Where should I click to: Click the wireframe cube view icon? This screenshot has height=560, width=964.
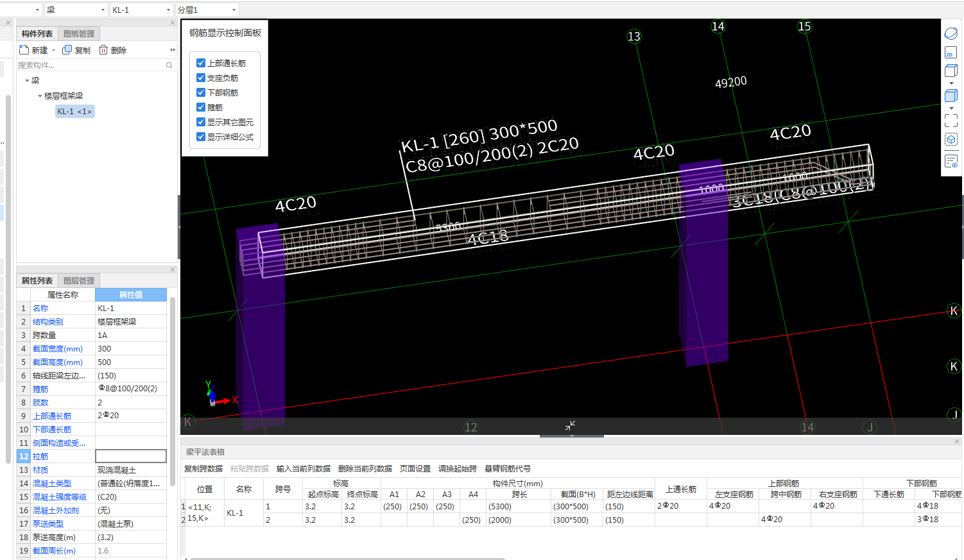(x=951, y=71)
